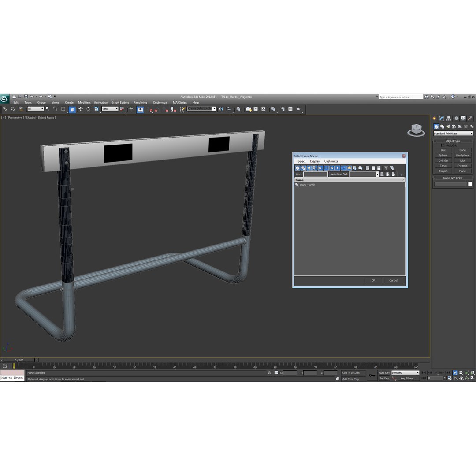This screenshot has width=476, height=476.
Task: Click Cancel in Select From Scene dialog
Action: [x=393, y=280]
